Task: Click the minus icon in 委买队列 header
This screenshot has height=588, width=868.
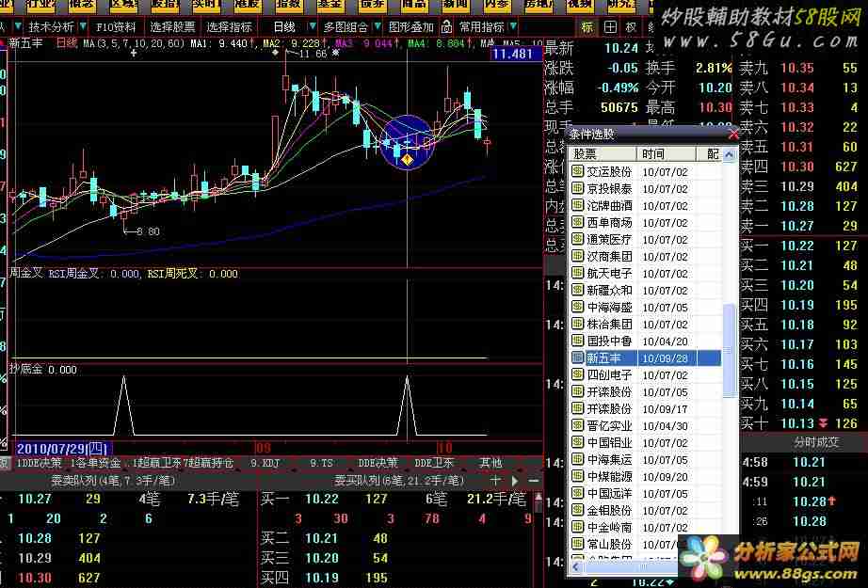Action: (533, 480)
